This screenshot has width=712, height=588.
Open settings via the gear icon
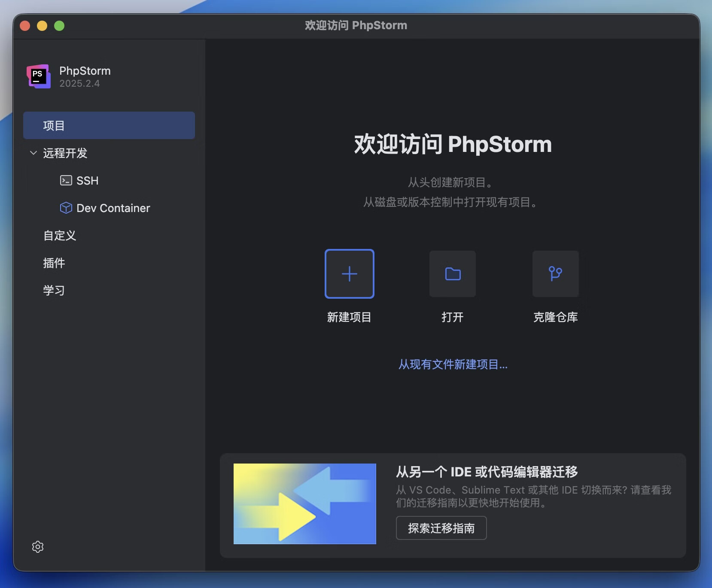(37, 546)
